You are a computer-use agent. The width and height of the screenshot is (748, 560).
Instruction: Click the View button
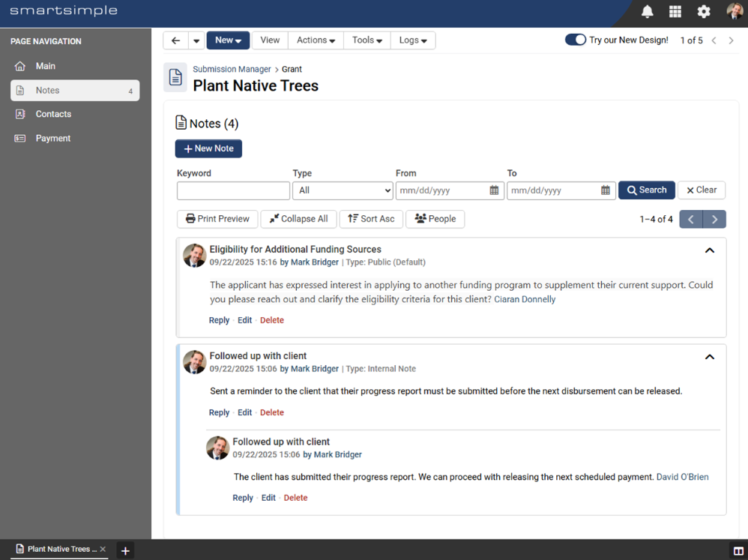click(x=270, y=40)
